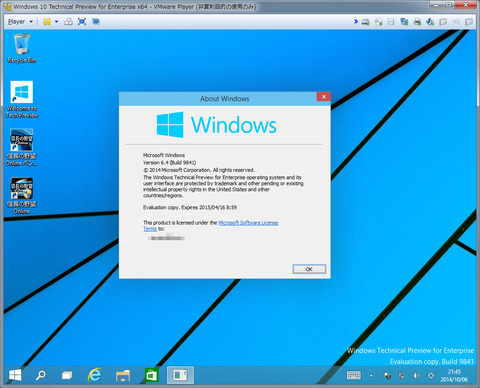Screen dimensions: 480x388
Task: Open Search from the taskbar
Action: point(41,375)
